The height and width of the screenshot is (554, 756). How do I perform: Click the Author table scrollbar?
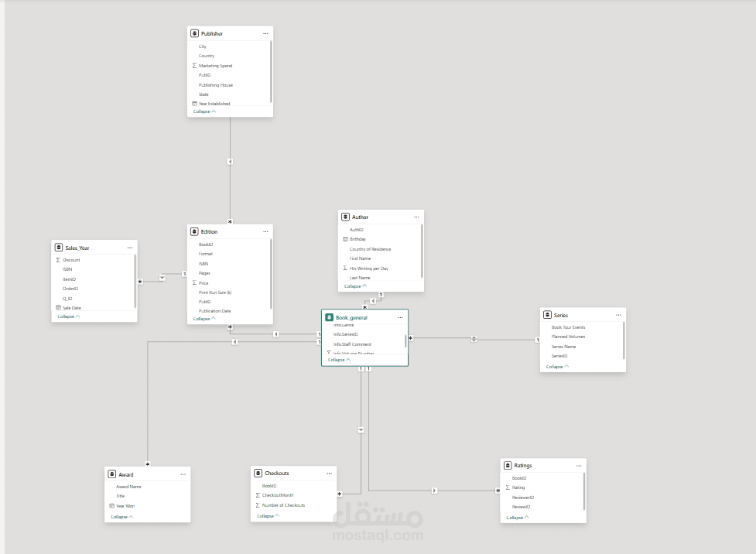[x=422, y=251]
